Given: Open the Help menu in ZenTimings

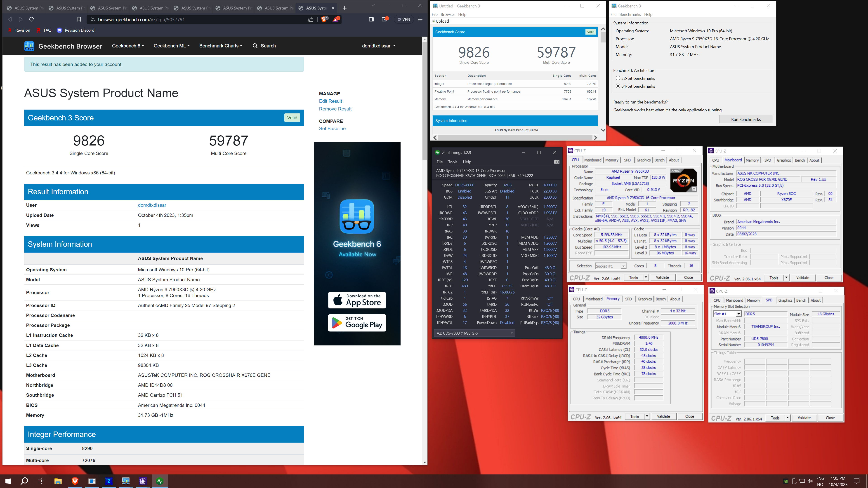Looking at the screenshot, I should point(467,162).
